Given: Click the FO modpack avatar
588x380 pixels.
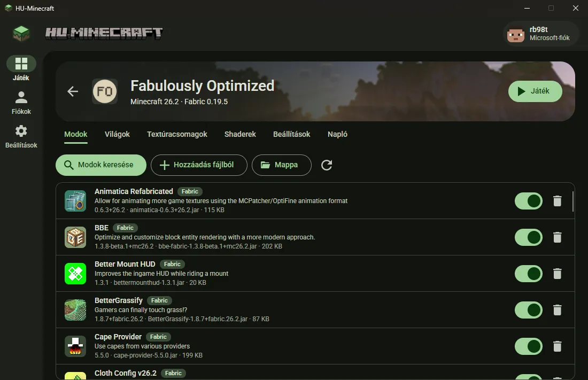Looking at the screenshot, I should [105, 91].
